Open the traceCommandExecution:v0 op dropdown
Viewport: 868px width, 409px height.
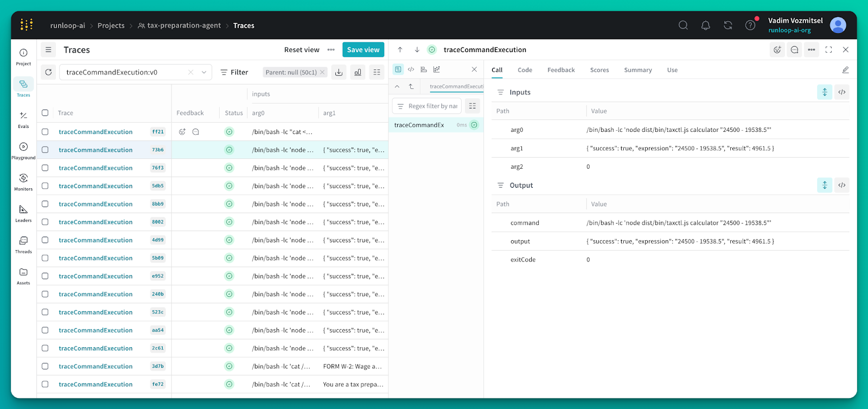(204, 72)
